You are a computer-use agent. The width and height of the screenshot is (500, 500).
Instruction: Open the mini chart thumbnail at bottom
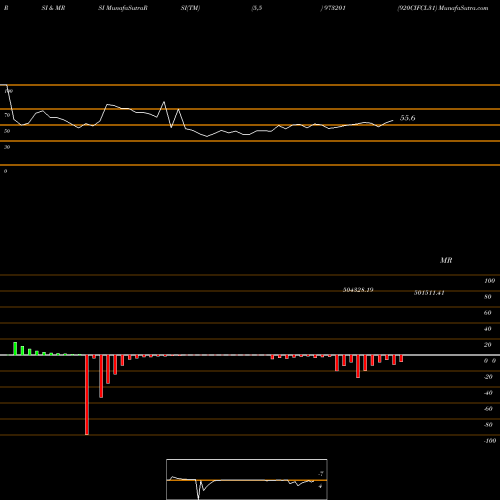[x=247, y=479]
